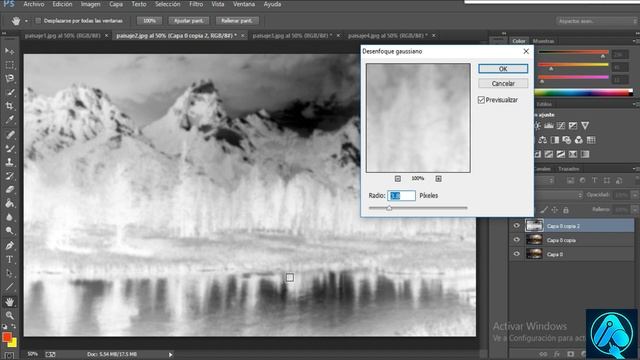Image resolution: width=640 pixels, height=360 pixels.
Task: Hide the 'Capa 0 copia 2' layer
Action: point(517,226)
